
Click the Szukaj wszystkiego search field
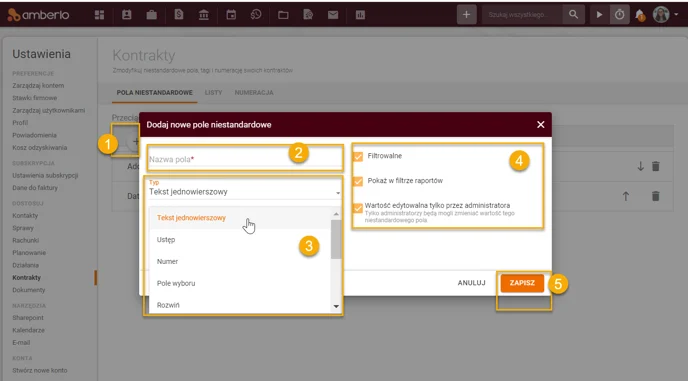522,14
